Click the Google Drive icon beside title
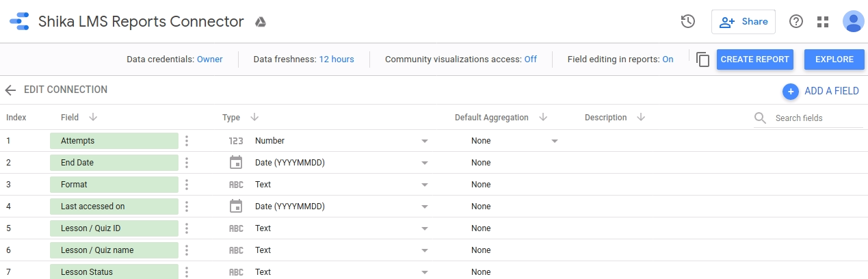Screen dimensions: 868x279 (261, 22)
